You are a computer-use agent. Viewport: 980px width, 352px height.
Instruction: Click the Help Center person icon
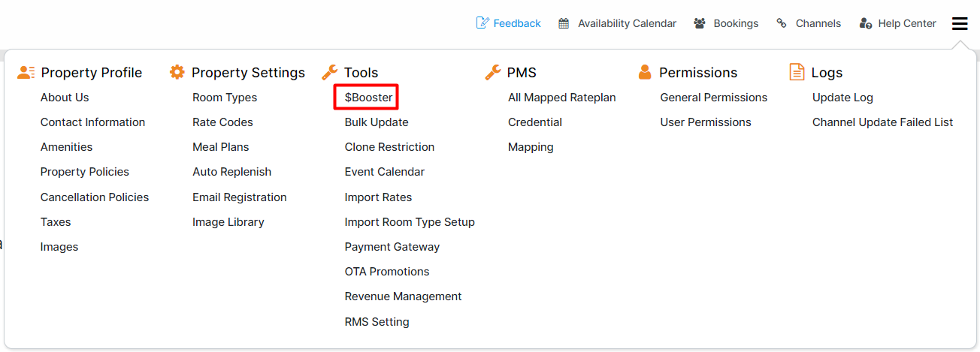[865, 23]
